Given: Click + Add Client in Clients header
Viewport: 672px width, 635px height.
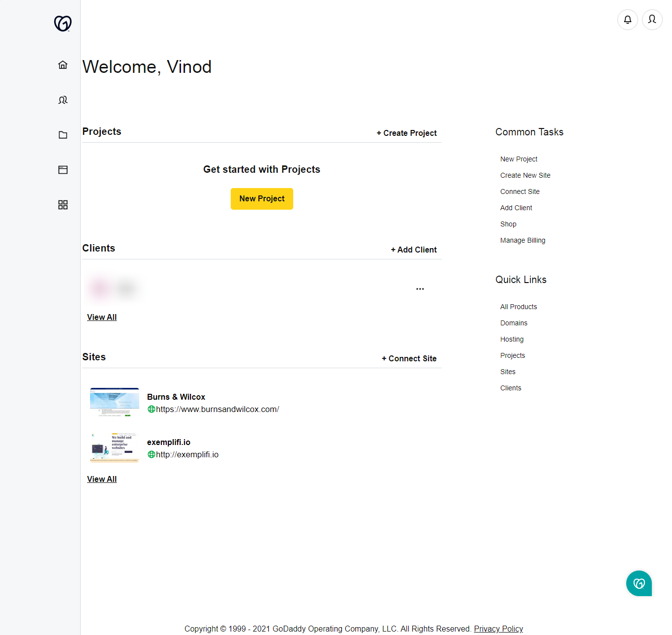Looking at the screenshot, I should coord(414,250).
